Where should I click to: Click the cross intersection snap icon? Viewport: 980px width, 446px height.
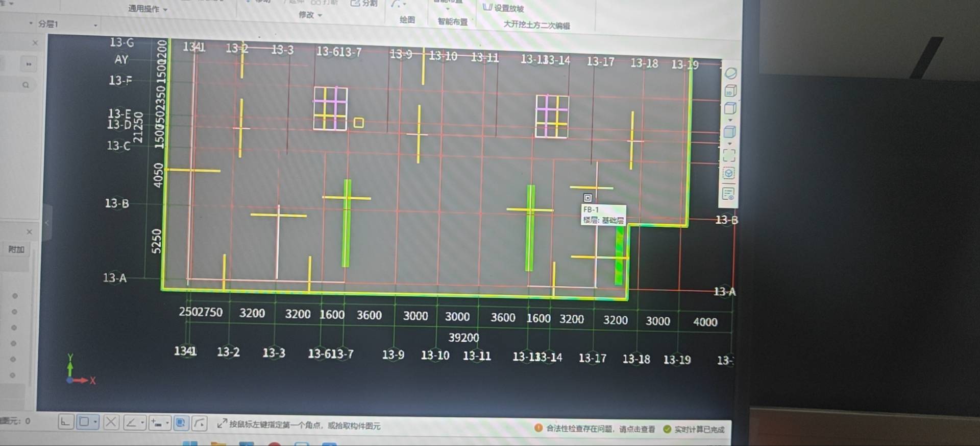[111, 422]
